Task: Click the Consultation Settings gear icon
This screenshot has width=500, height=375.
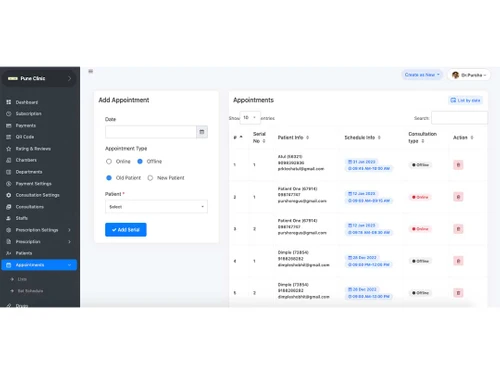Action: tap(9, 195)
